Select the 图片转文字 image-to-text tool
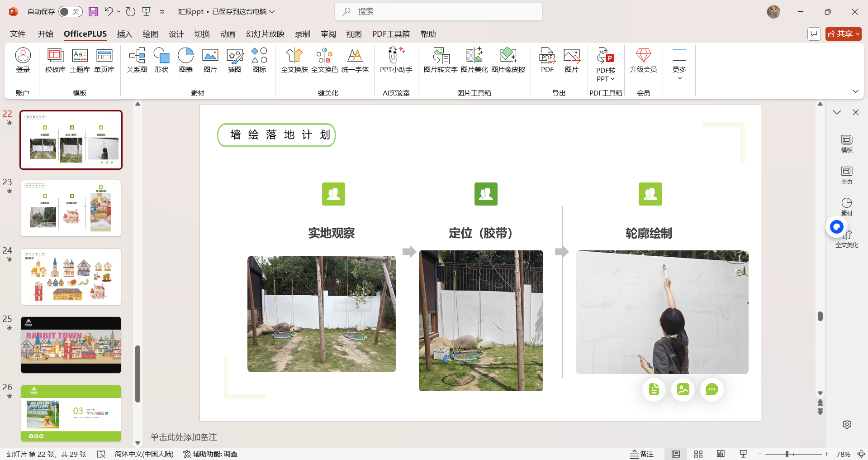The height and width of the screenshot is (460, 868). [x=440, y=60]
